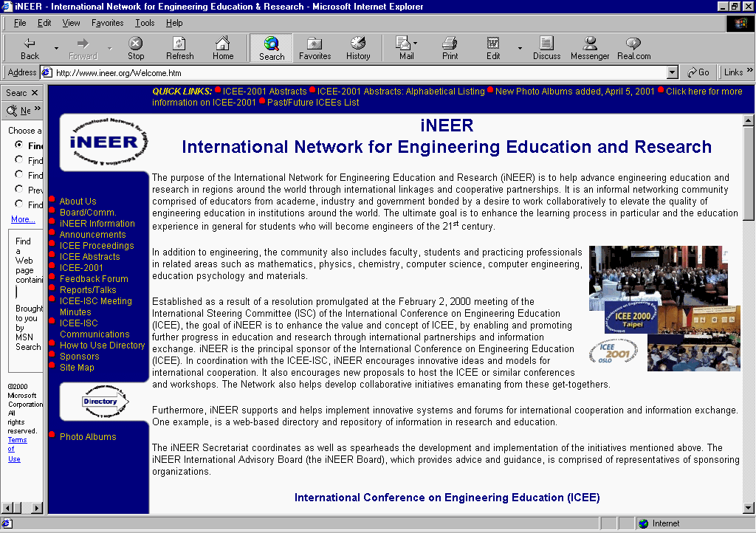Click the Forward arrow button
The width and height of the screenshot is (756, 533).
83,48
